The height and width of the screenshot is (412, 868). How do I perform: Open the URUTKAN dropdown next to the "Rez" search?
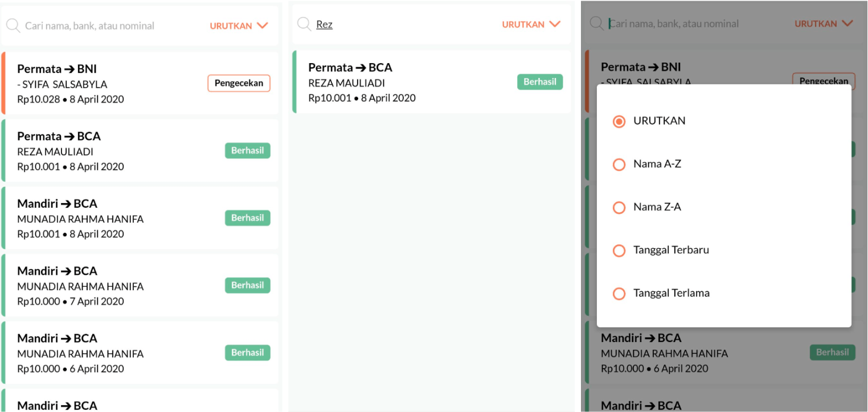(x=531, y=24)
